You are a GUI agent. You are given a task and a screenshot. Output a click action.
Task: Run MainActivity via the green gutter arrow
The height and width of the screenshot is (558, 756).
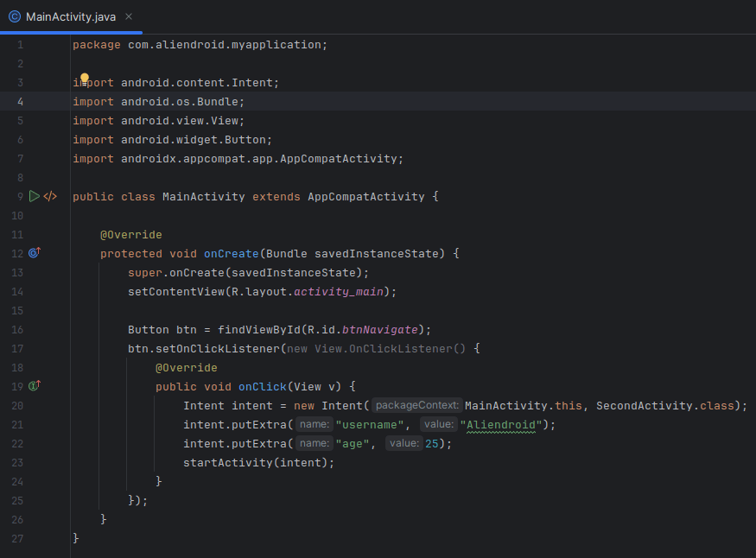click(35, 197)
